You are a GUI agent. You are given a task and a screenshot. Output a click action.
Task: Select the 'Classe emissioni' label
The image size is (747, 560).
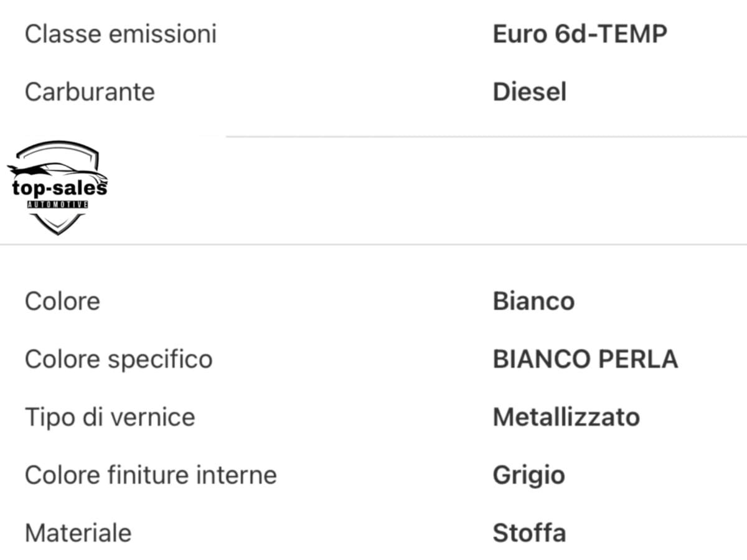pyautogui.click(x=120, y=34)
